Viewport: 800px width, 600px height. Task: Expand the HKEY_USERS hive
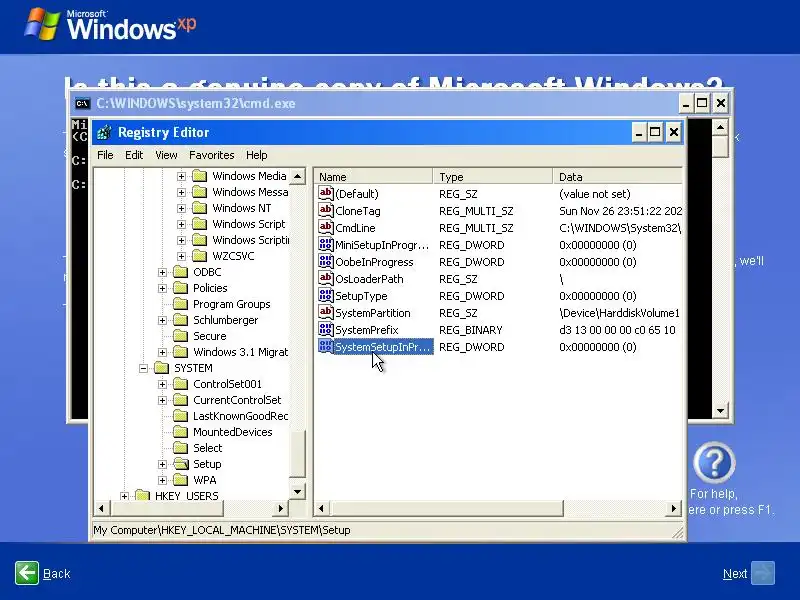[x=124, y=496]
